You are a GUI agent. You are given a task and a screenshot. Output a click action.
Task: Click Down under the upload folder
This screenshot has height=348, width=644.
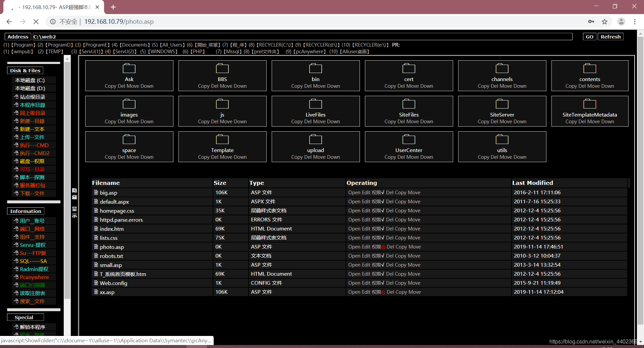point(333,157)
